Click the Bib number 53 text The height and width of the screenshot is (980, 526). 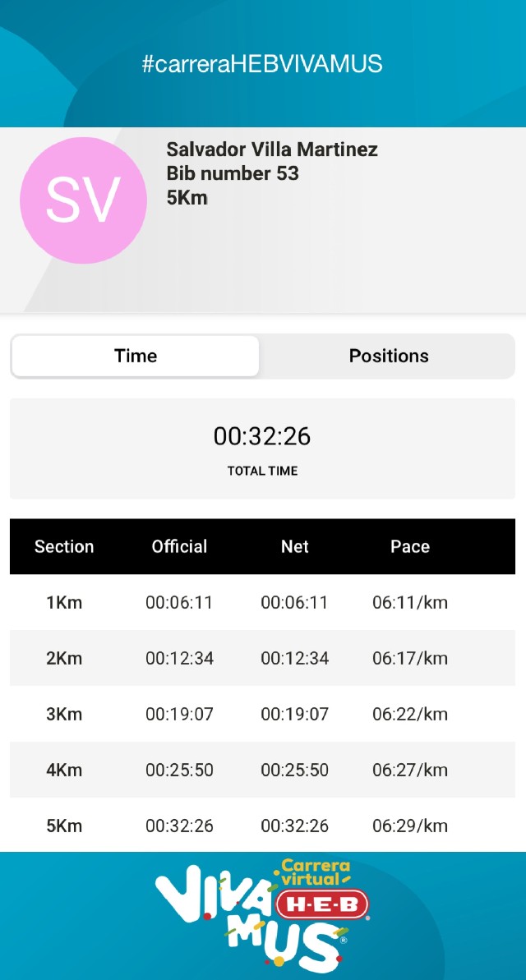coord(233,173)
